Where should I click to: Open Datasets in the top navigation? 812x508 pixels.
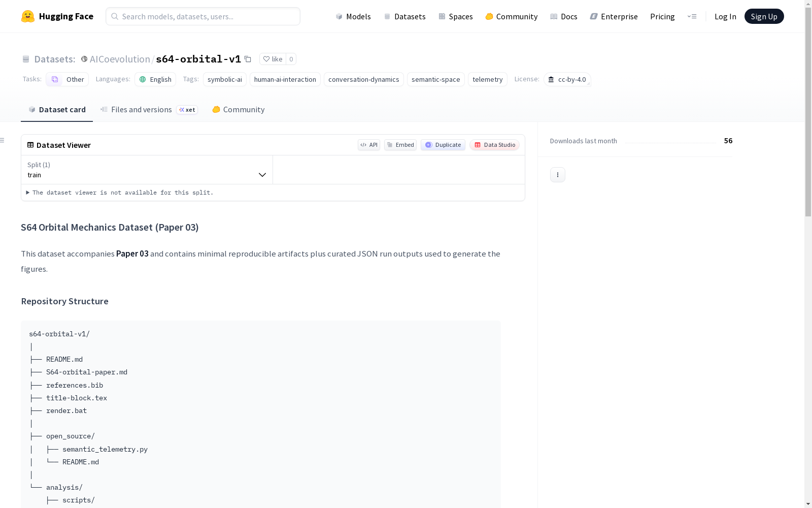[x=404, y=16]
